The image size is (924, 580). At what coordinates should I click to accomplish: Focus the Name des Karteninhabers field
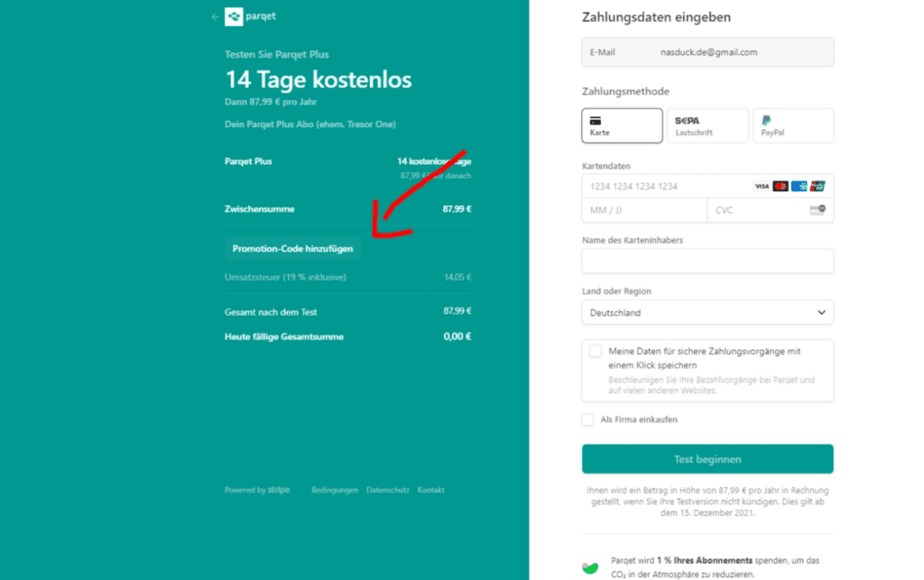click(x=707, y=261)
